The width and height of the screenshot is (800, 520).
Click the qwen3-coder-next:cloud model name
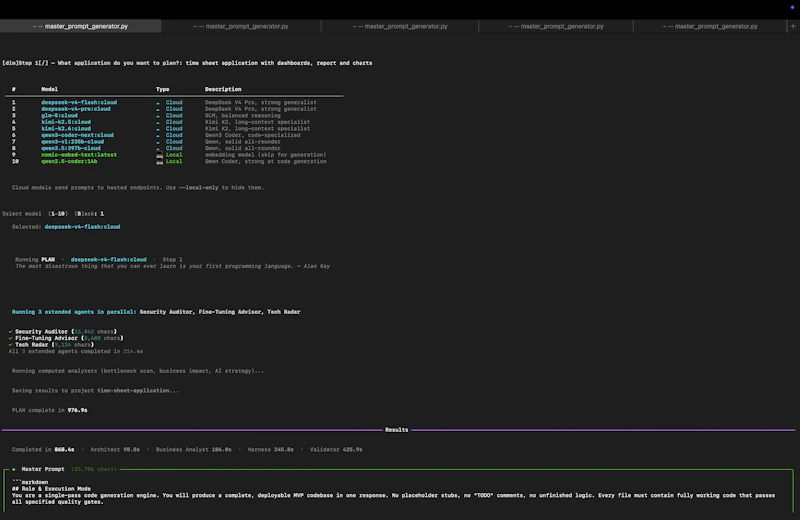click(78, 136)
